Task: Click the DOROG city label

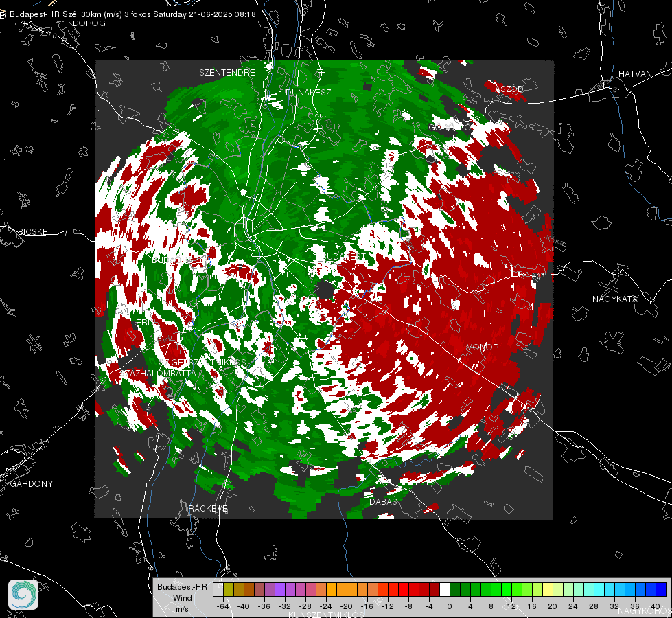Action: [89, 23]
